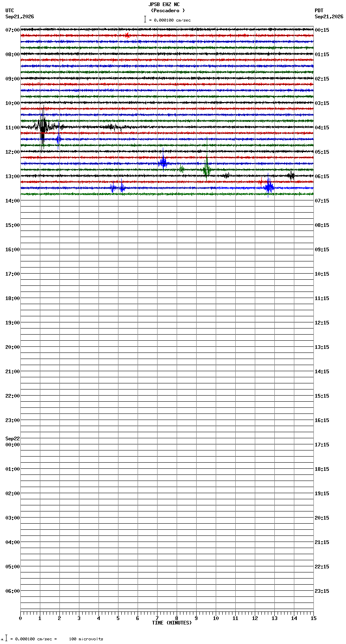Click the 15 minute axis tick label

click(x=313, y=618)
